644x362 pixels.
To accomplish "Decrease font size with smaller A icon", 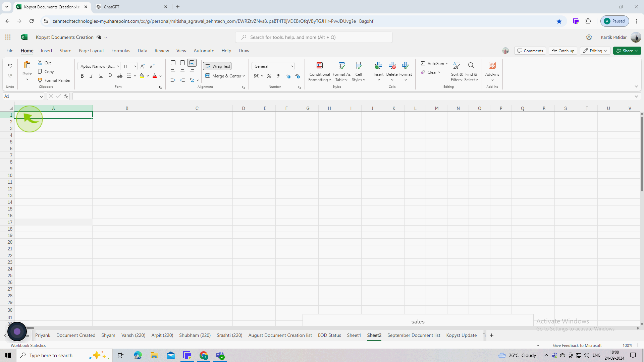I will 152,66.
